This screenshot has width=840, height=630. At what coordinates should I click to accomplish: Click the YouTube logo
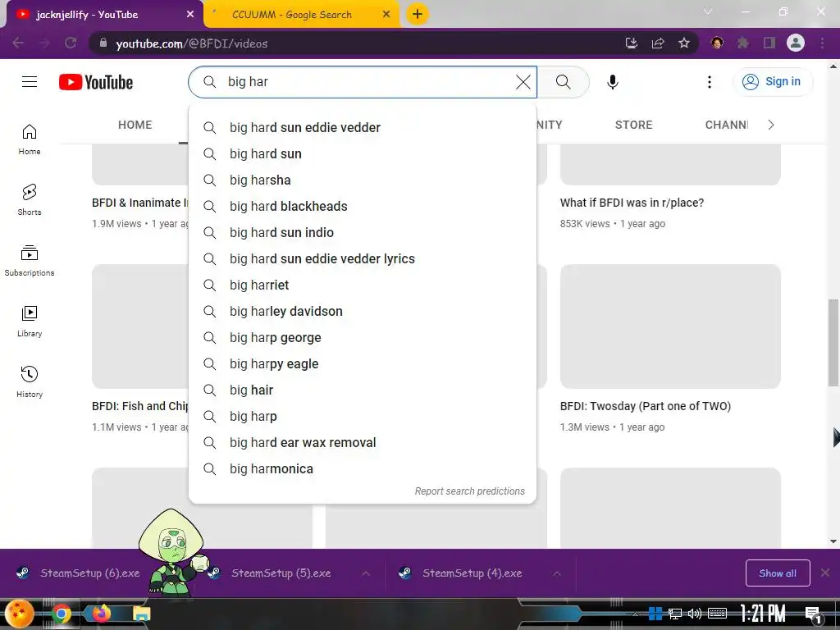[96, 82]
